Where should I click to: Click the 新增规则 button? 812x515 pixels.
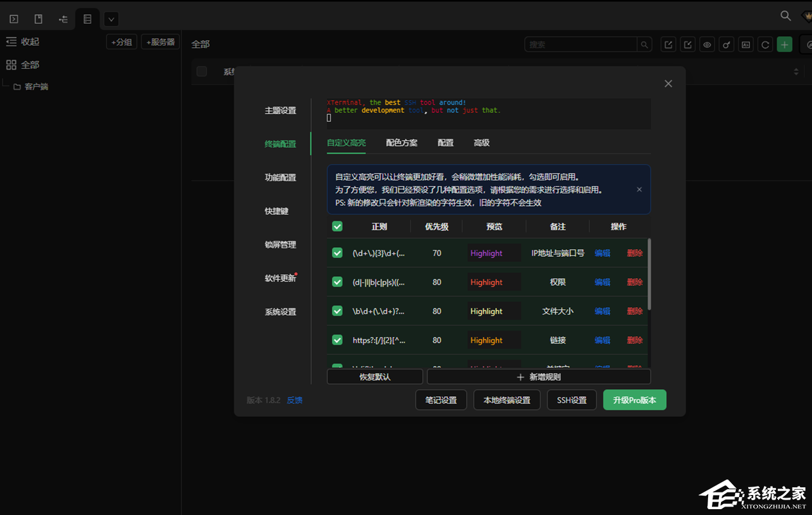coord(539,376)
